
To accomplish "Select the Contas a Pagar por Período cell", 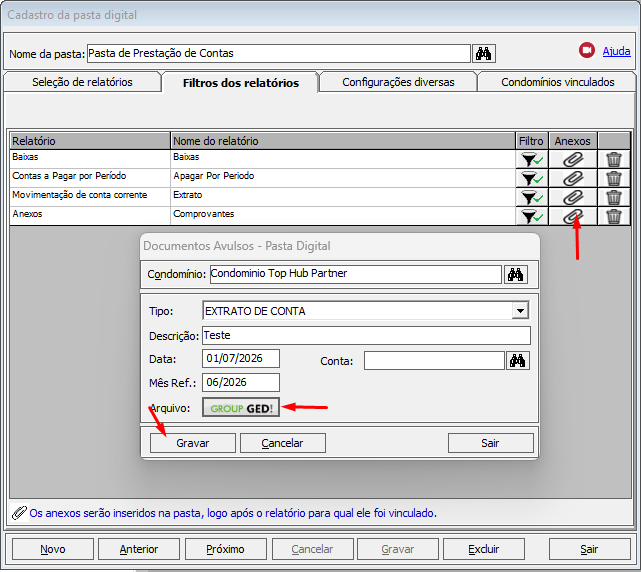I will [x=90, y=178].
